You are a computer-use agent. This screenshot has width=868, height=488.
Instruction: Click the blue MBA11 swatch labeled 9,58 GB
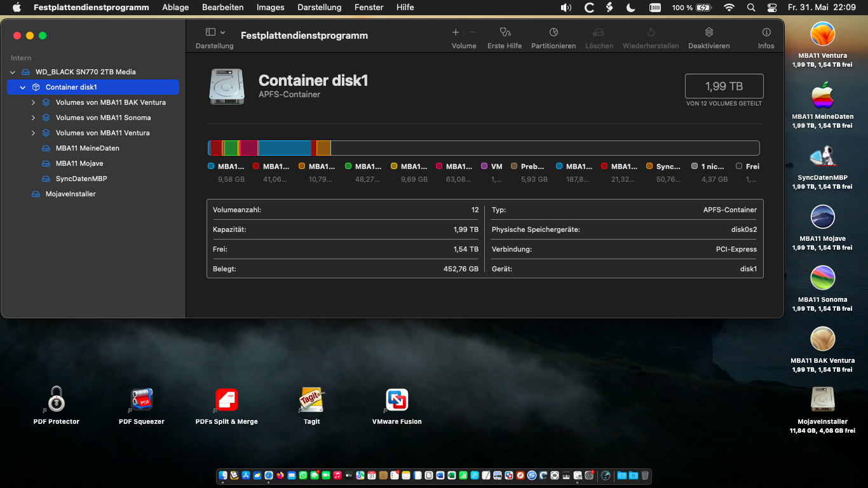(x=211, y=166)
